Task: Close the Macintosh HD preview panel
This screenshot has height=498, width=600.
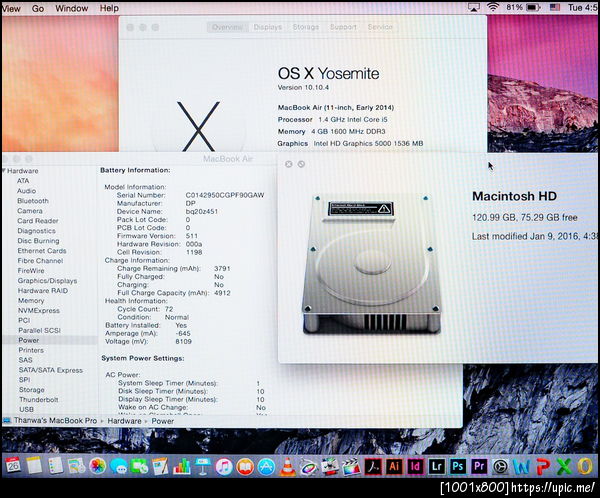Action: (289, 164)
